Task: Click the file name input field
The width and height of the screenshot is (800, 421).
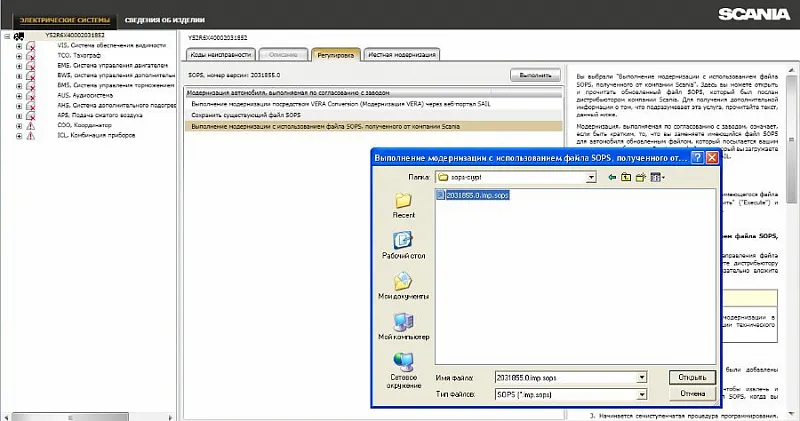Action: 565,378
